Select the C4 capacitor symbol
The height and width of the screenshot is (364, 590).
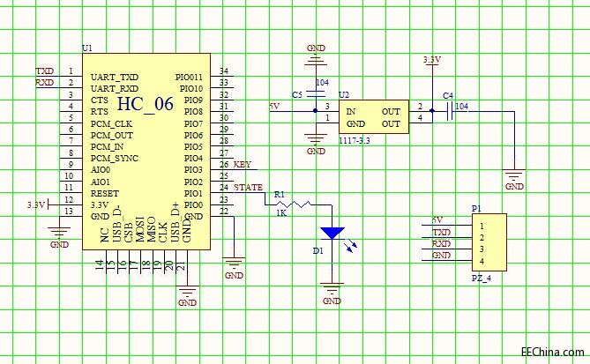[x=449, y=111]
